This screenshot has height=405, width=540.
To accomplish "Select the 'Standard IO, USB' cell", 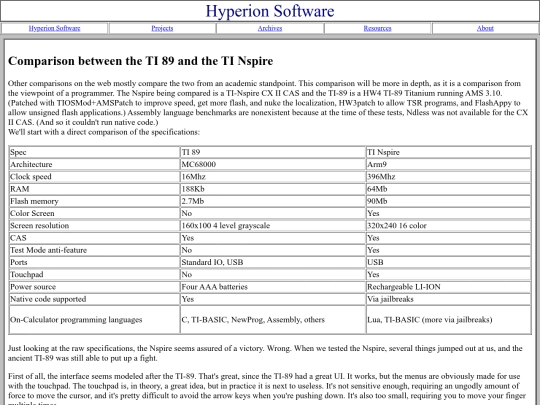I will click(273, 262).
